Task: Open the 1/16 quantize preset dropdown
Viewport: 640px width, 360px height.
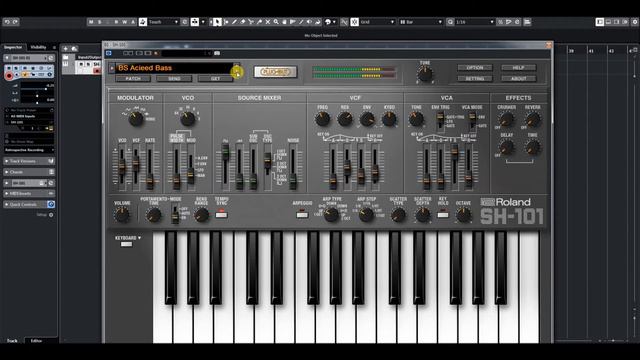Action: [475, 22]
